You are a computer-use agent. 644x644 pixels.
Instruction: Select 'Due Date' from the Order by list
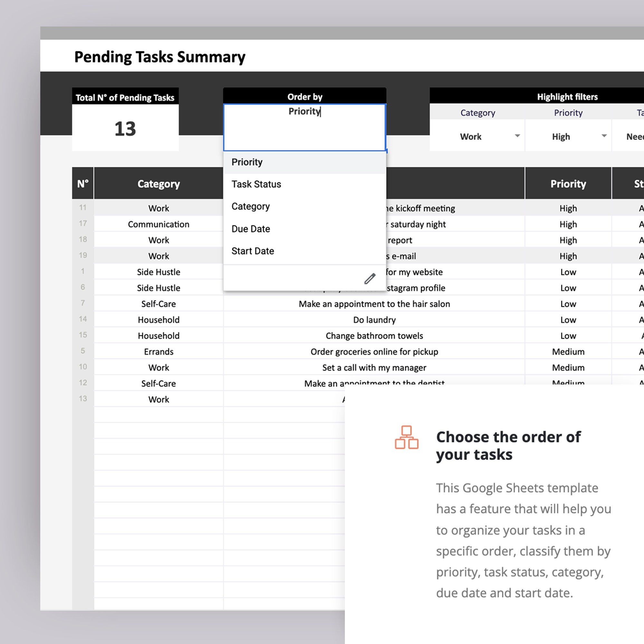(251, 229)
